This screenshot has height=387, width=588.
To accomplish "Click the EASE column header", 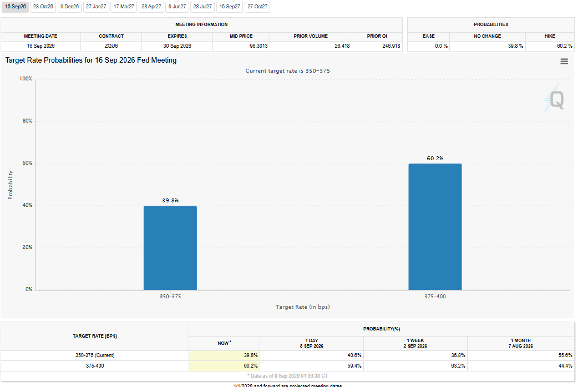I will pos(429,37).
